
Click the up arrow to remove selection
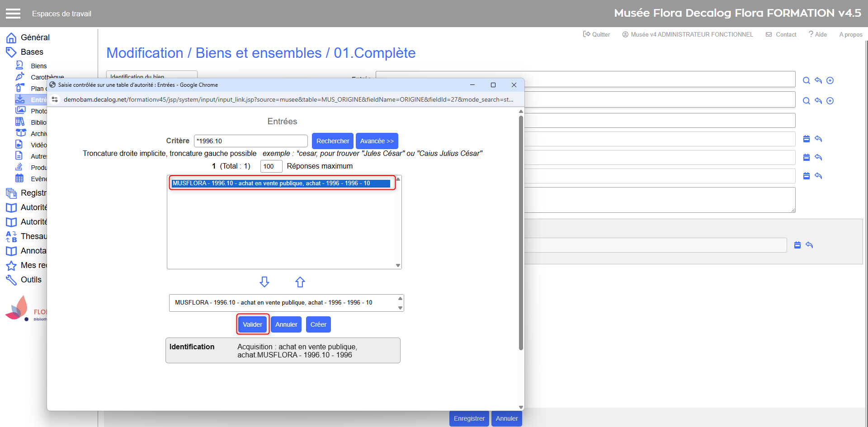pos(300,282)
